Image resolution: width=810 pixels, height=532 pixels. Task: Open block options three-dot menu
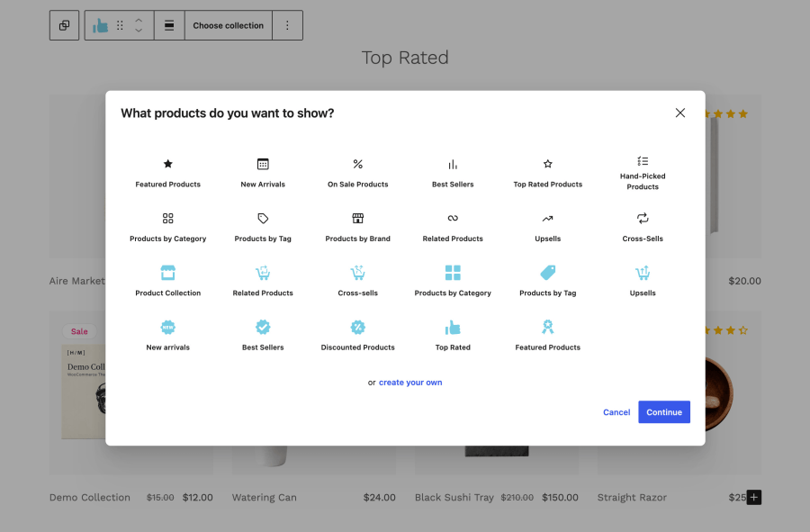click(x=287, y=25)
